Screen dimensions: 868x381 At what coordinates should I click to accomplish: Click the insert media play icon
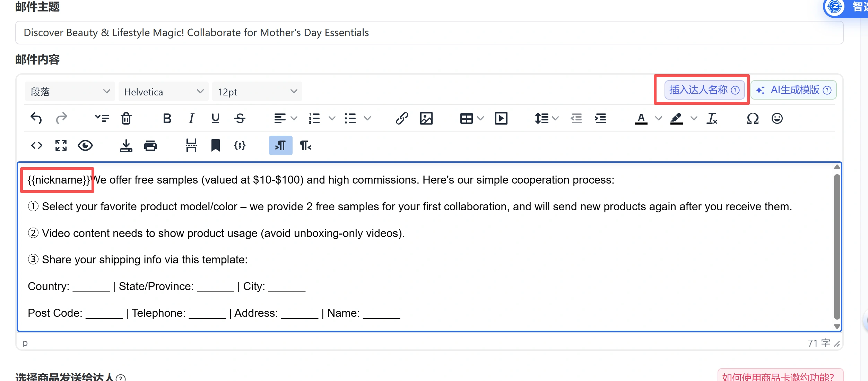[501, 118]
